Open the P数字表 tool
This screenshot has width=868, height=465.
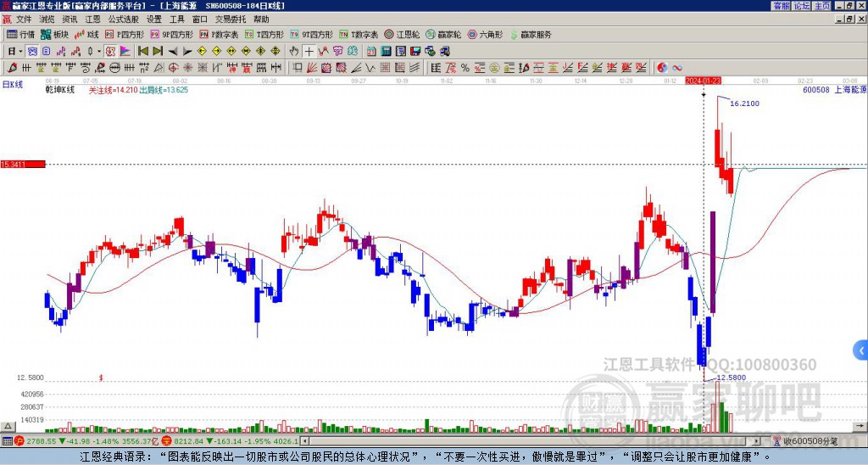coord(219,34)
